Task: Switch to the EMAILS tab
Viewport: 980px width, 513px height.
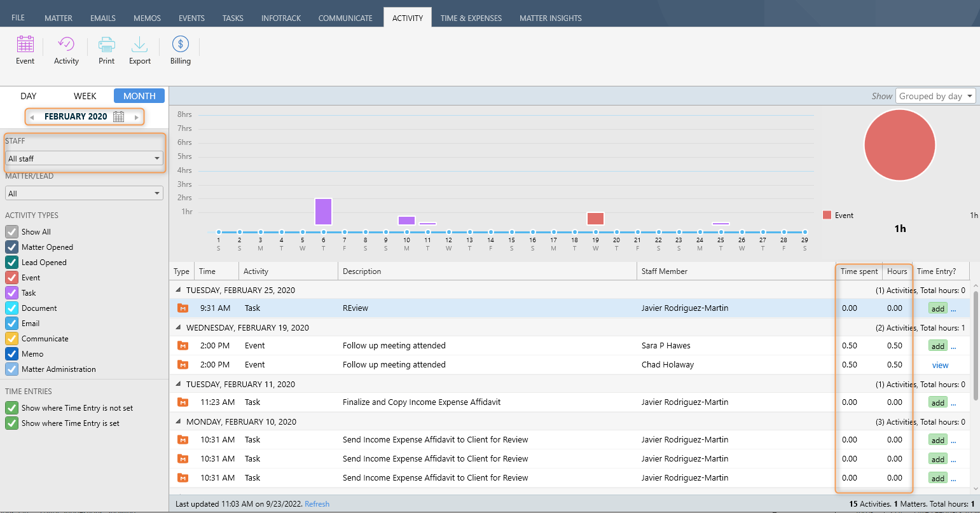Action: tap(103, 18)
